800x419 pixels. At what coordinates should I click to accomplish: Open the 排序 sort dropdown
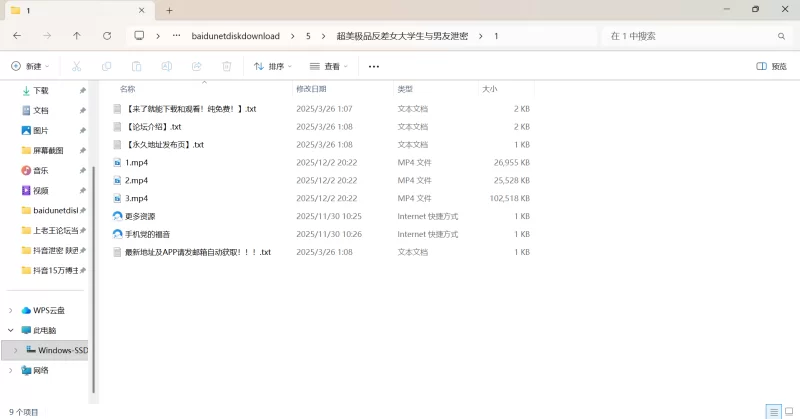coord(273,67)
